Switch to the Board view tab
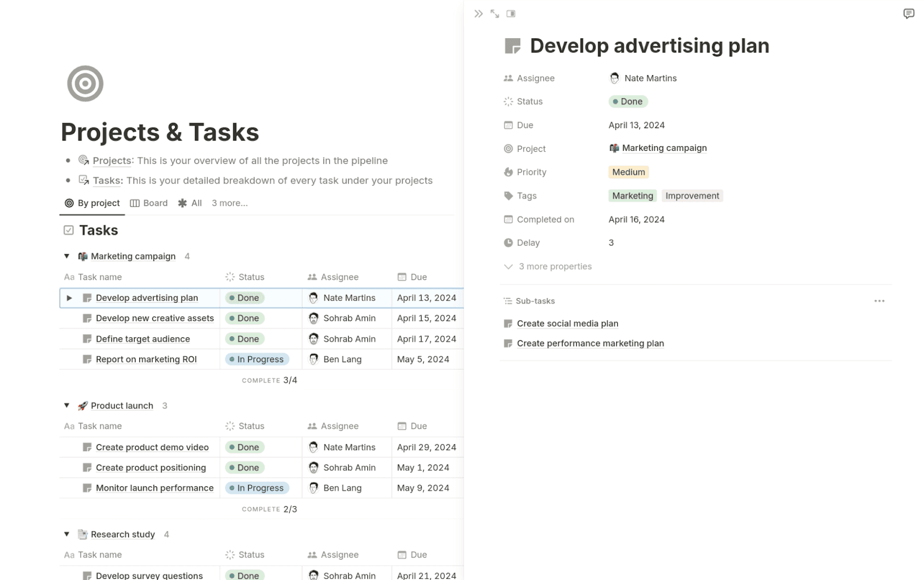Viewport: 924px width, 580px height. coord(148,203)
